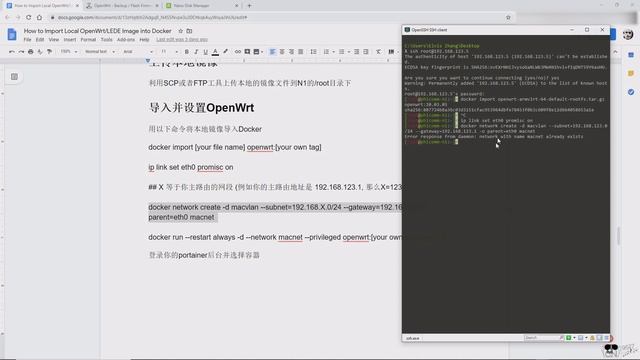640x360 pixels.
Task: Click the Spell check icon
Action: [40, 52]
